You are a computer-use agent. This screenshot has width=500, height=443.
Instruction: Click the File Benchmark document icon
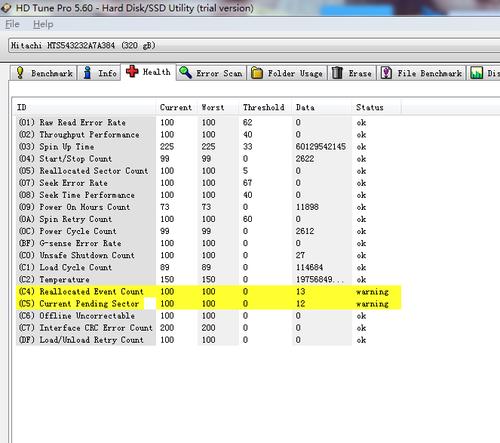coord(386,73)
